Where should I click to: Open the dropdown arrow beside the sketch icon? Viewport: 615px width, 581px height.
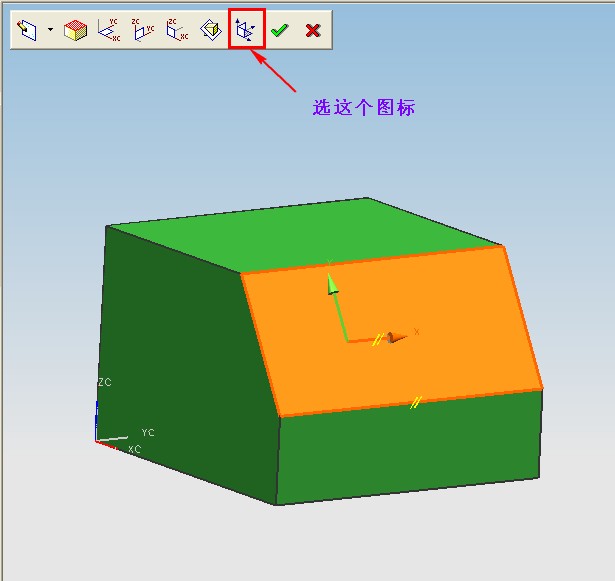51,29
